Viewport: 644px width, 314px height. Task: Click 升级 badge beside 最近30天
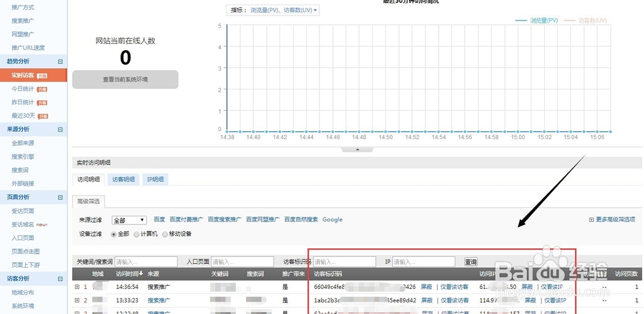point(43,116)
